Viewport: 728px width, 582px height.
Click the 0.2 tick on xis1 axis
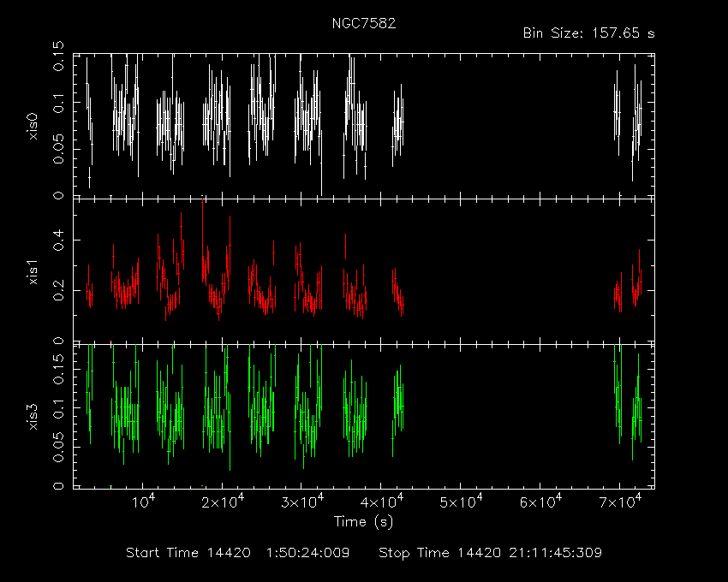pos(58,290)
